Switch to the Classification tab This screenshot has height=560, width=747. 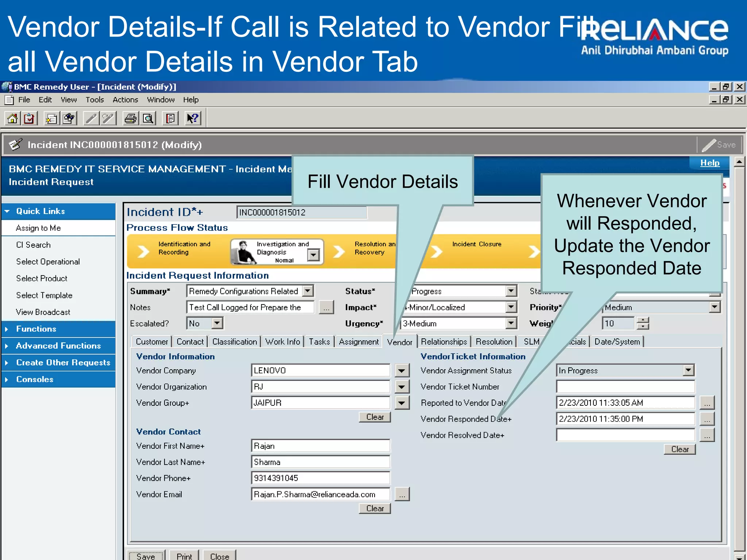tap(235, 342)
